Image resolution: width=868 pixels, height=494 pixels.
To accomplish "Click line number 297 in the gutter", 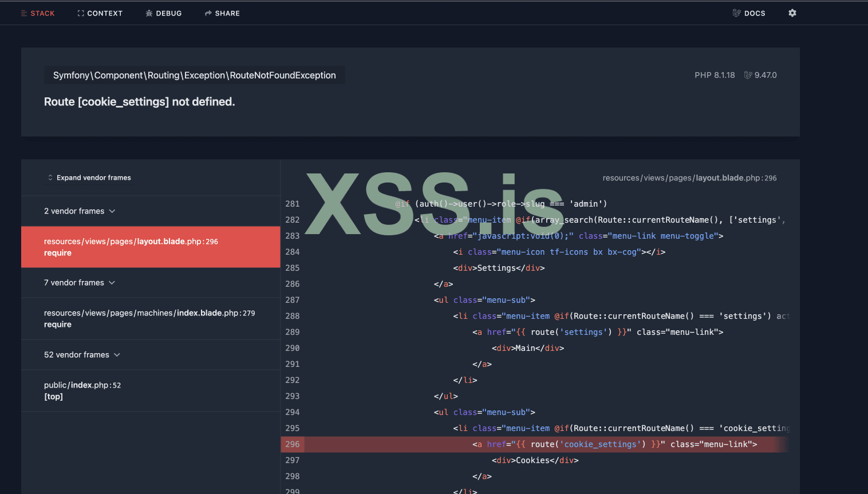I will (293, 460).
